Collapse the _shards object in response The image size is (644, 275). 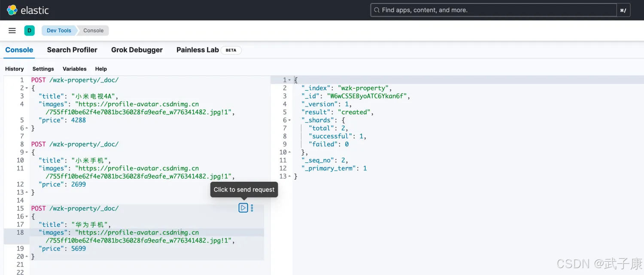tap(289, 120)
